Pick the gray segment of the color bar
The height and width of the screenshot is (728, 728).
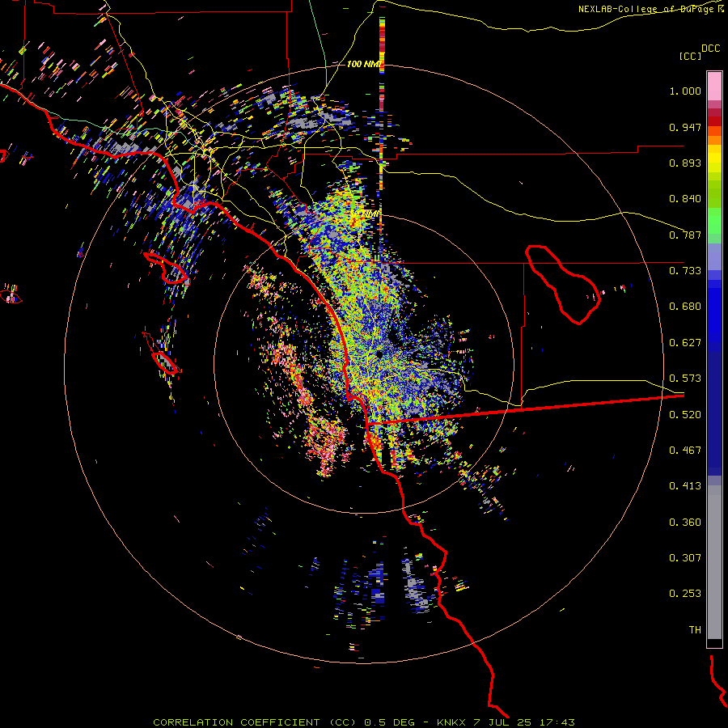click(x=714, y=562)
